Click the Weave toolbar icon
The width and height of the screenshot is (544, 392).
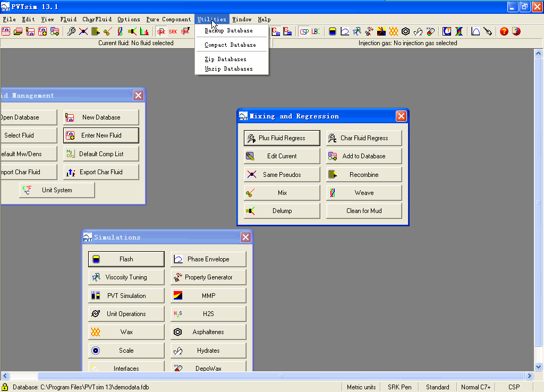[120, 31]
